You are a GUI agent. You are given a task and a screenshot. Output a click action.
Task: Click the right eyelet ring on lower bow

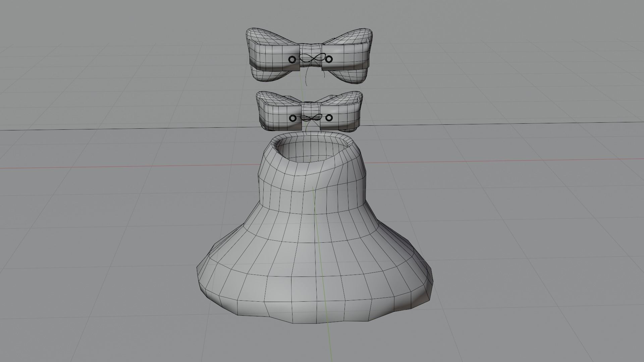[329, 118]
